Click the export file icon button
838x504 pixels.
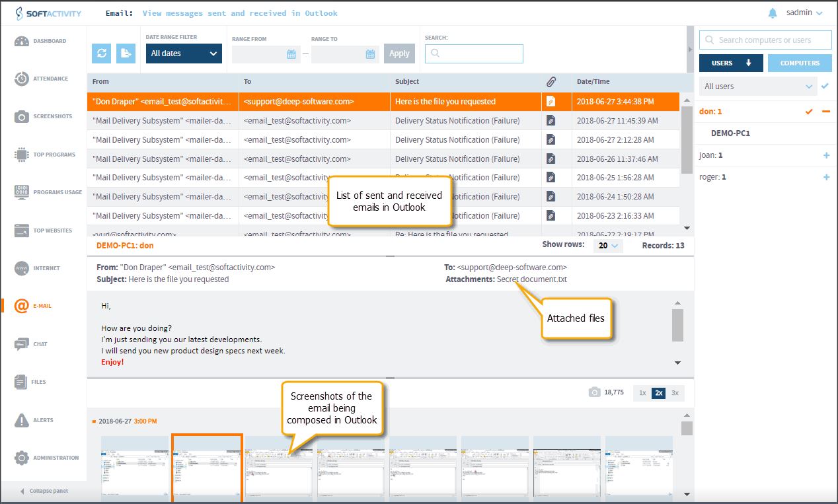pos(126,54)
